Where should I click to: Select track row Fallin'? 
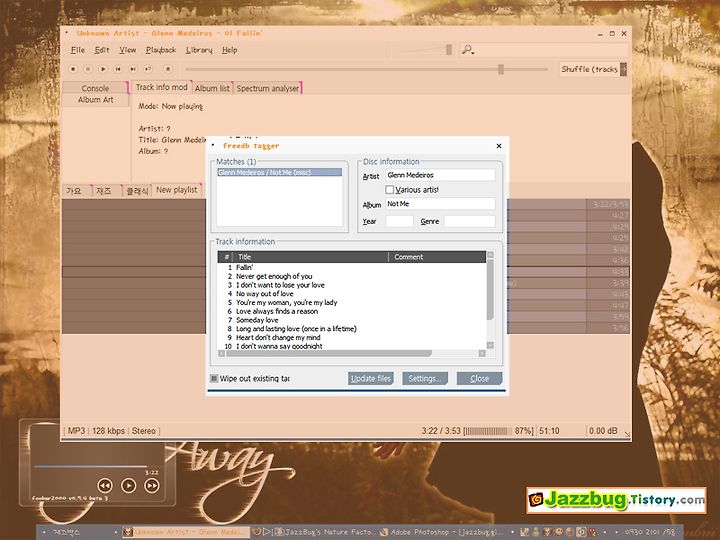[x=352, y=267]
